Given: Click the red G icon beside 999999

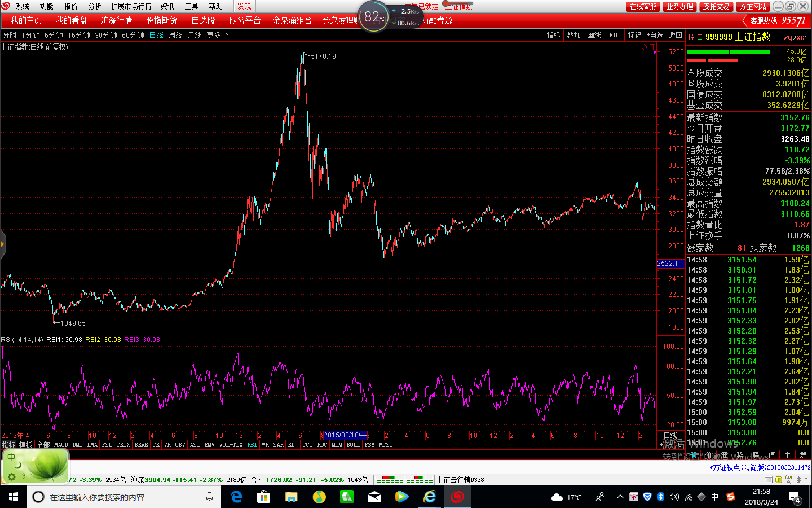Looking at the screenshot, I should click(691, 37).
